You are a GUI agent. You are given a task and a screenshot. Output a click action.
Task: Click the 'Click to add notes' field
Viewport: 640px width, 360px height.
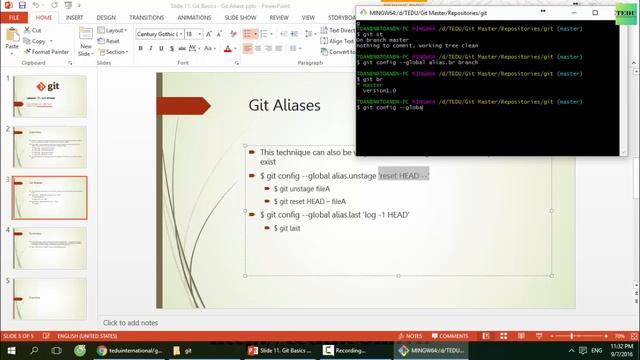[x=130, y=323]
